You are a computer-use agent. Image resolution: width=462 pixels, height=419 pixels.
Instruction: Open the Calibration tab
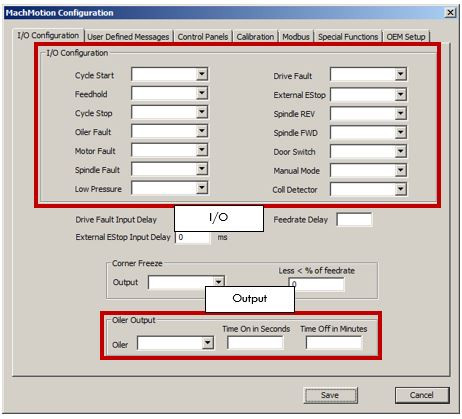tap(255, 37)
